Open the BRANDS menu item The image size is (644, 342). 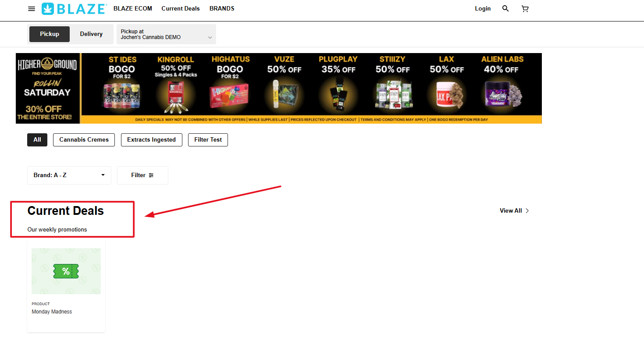(x=222, y=8)
